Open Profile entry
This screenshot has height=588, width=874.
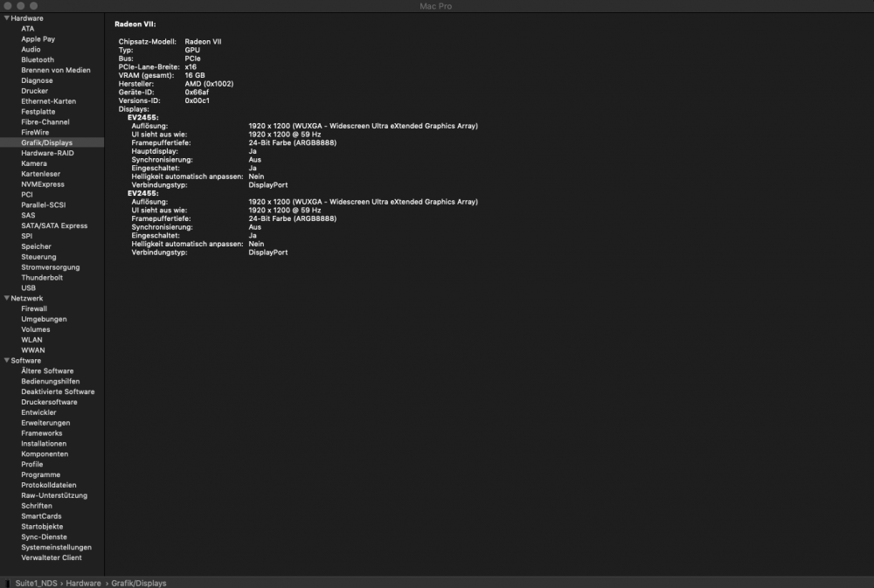[31, 464]
